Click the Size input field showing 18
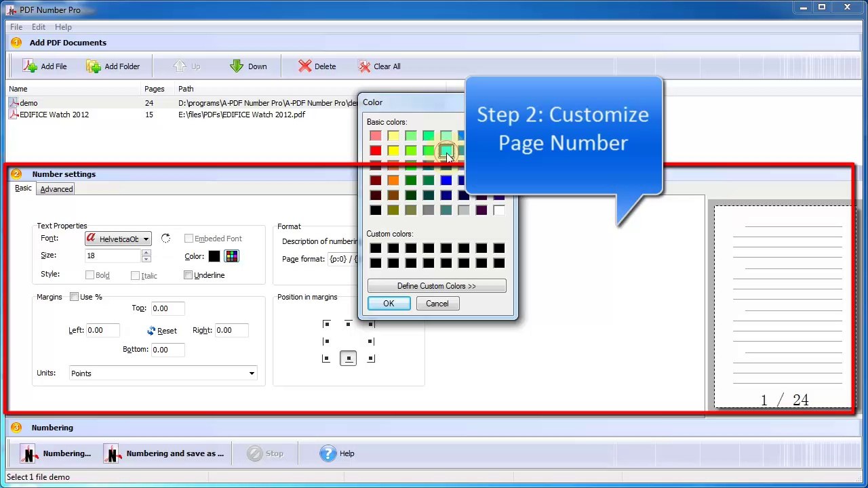The image size is (868, 488). point(113,256)
